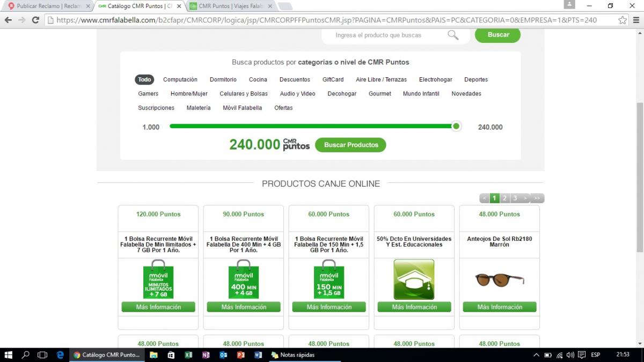Select the Celulares y Bolsas category
The height and width of the screenshot is (362, 644).
[244, 93]
